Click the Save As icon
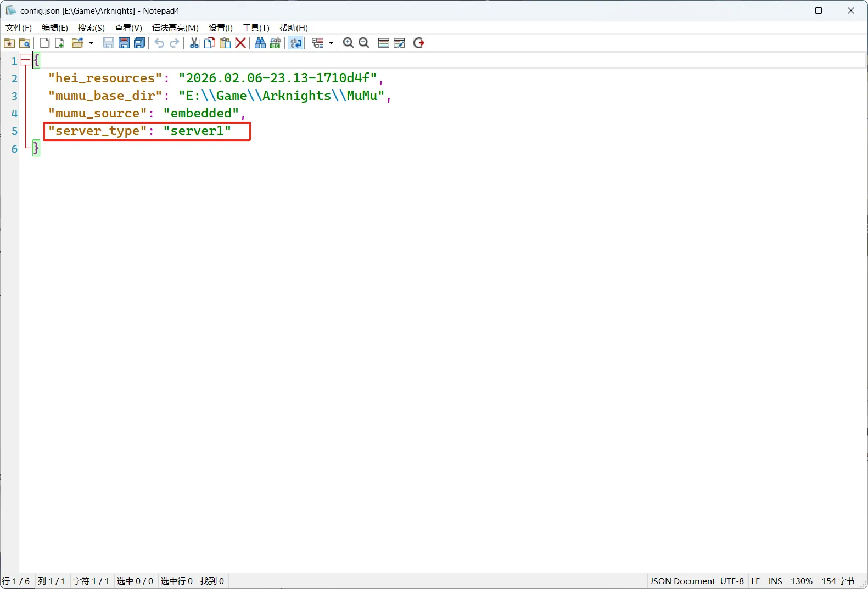The height and width of the screenshot is (589, 868). tap(124, 43)
